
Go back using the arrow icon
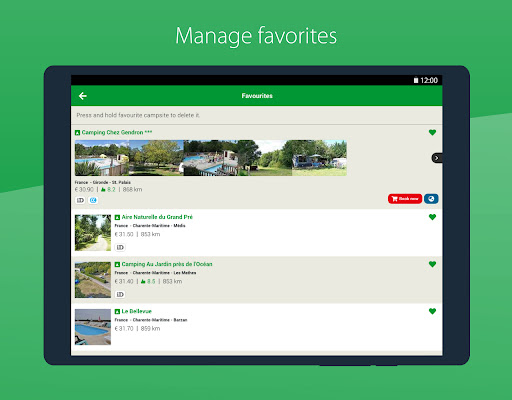pyautogui.click(x=83, y=96)
